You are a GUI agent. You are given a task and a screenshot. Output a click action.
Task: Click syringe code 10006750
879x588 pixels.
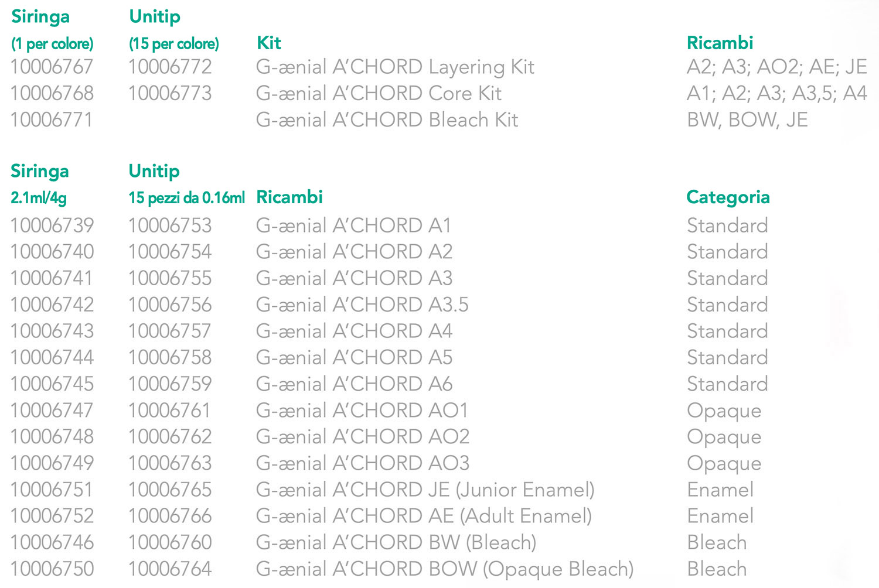(x=52, y=569)
